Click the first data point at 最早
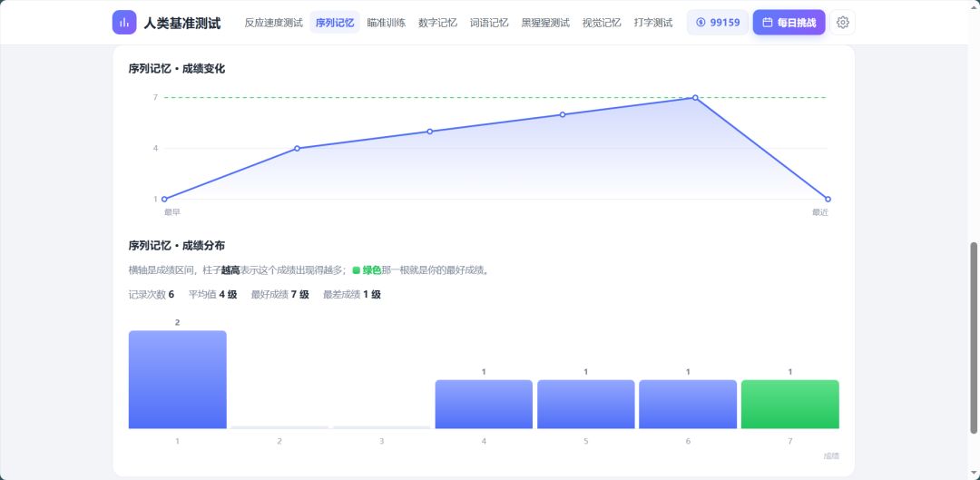 [x=164, y=199]
